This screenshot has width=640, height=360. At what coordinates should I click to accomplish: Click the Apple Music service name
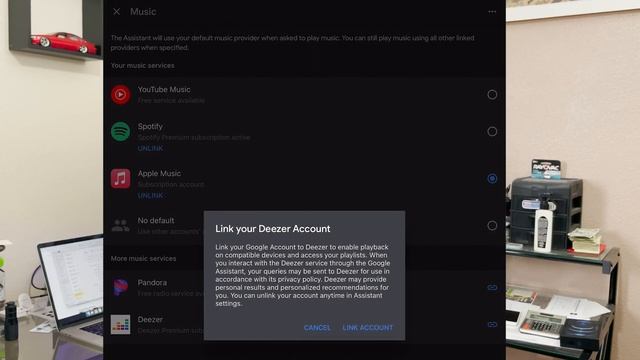pyautogui.click(x=159, y=173)
